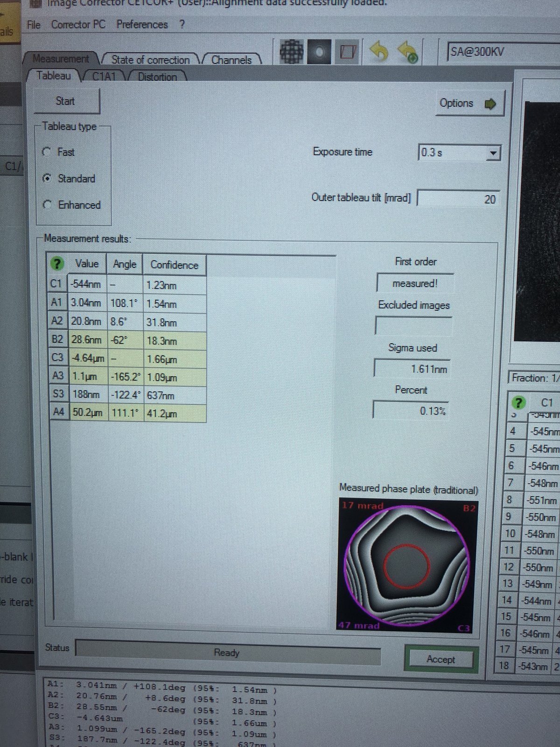Click the A2 confidence 31.8nm cell
This screenshot has height=747, width=560.
pos(175,322)
